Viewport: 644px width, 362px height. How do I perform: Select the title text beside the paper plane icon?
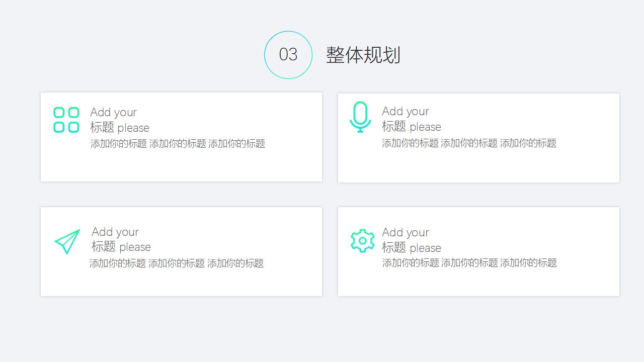pos(121,239)
